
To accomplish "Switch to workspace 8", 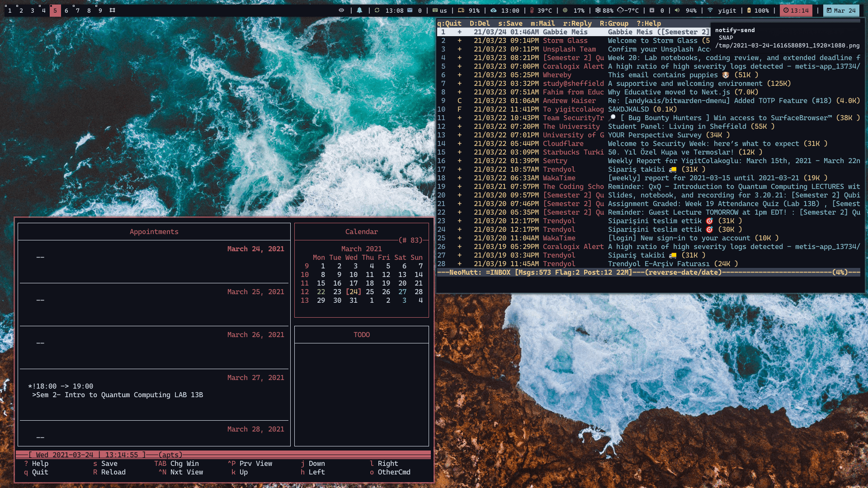I will [89, 10].
